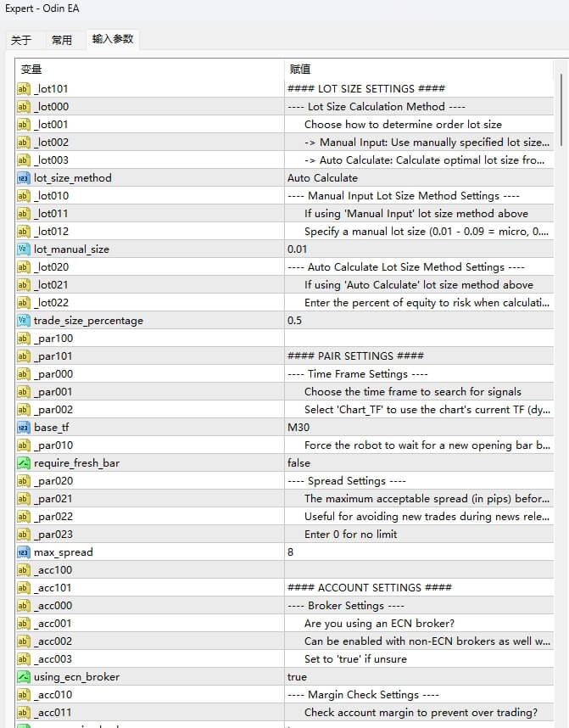Viewport: 569px width, 728px height.
Task: Click the base_tf enum type icon
Action: point(24,428)
